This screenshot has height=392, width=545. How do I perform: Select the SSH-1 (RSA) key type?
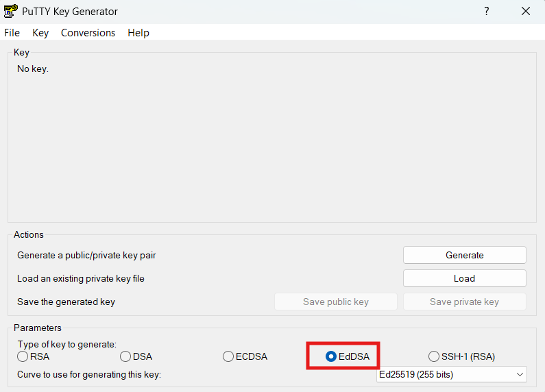pos(461,356)
